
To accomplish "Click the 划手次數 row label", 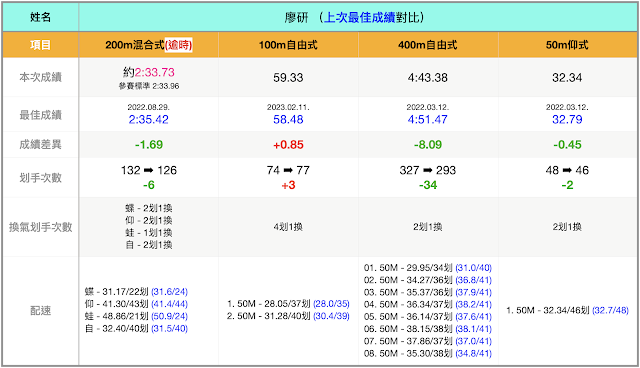I will click(x=40, y=178).
